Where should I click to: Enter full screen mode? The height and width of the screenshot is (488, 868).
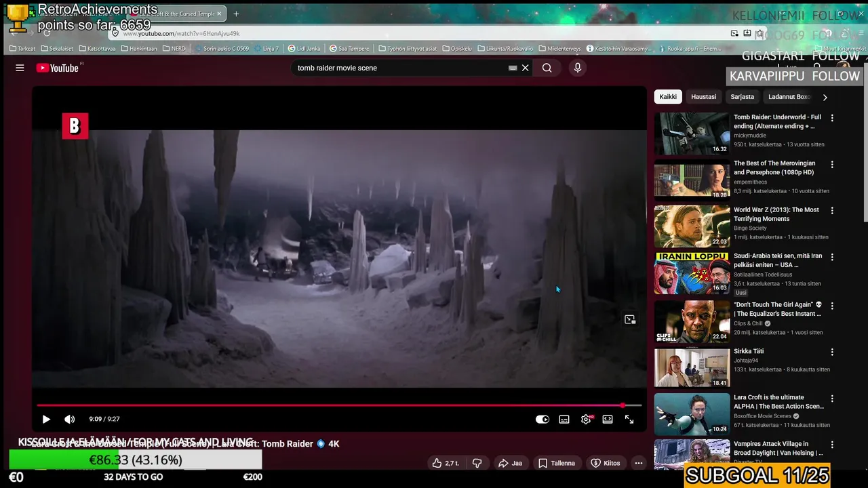coord(629,420)
